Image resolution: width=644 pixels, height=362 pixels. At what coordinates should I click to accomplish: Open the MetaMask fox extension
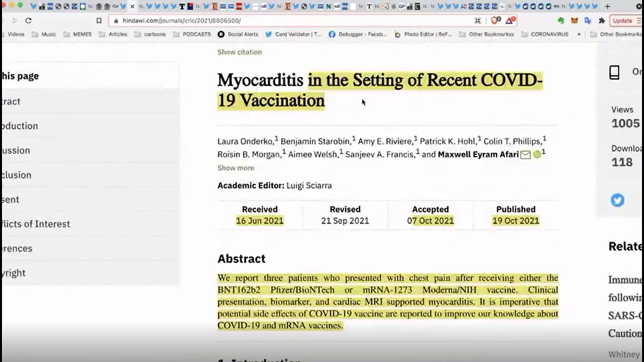point(575,21)
